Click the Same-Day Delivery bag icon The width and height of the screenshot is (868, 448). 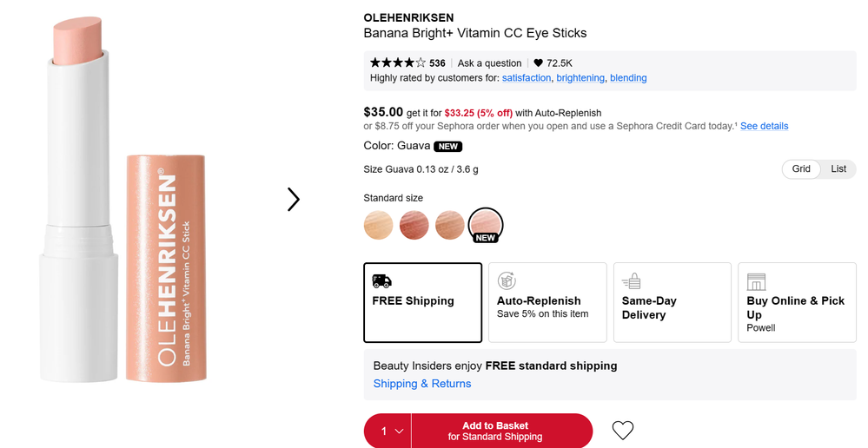pyautogui.click(x=632, y=280)
